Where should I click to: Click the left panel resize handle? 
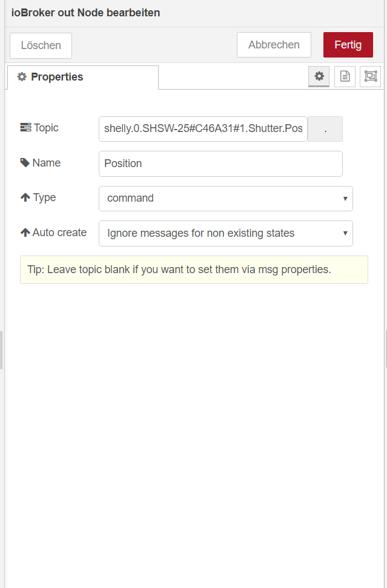coord(1,350)
